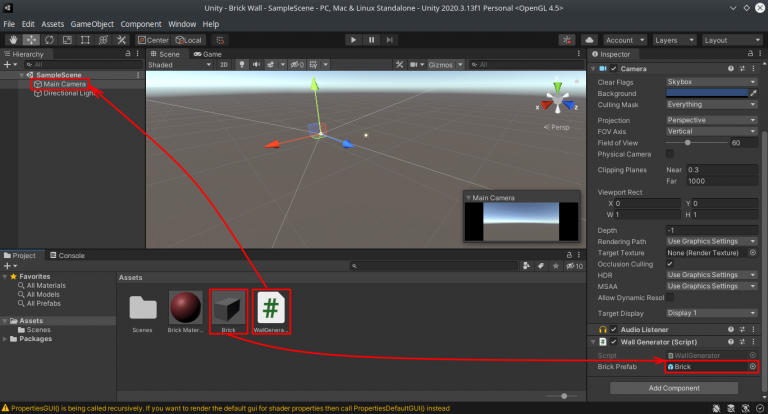
Task: Disable the Occlusion Culling checkbox
Action: [x=670, y=264]
